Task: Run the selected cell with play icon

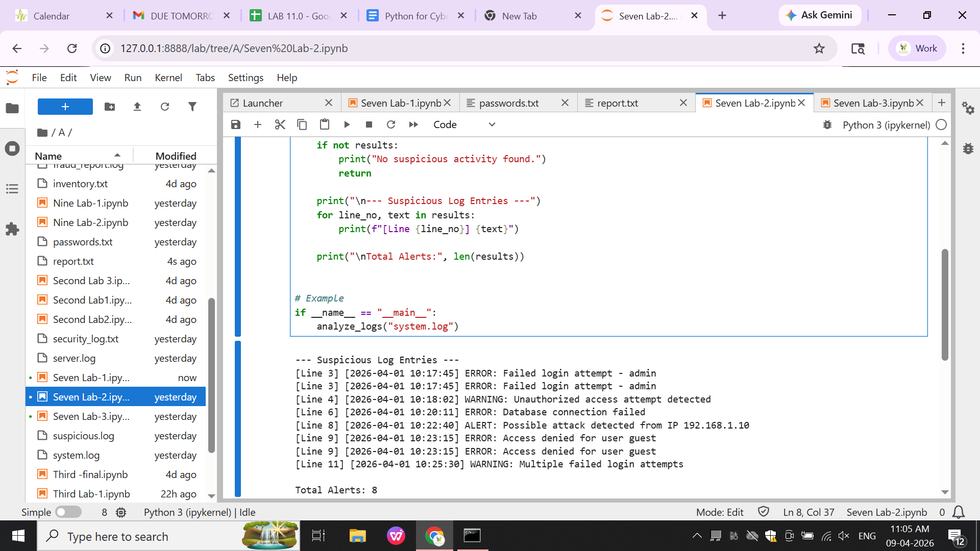Action: point(347,124)
